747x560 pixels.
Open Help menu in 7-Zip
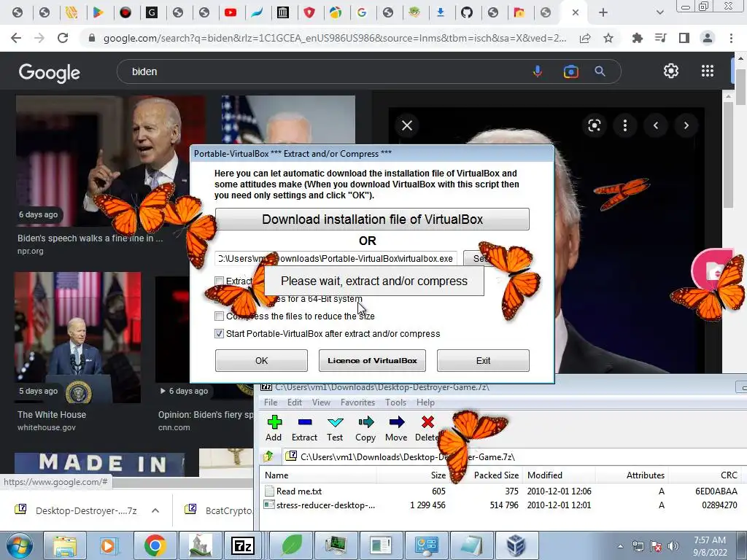point(425,402)
